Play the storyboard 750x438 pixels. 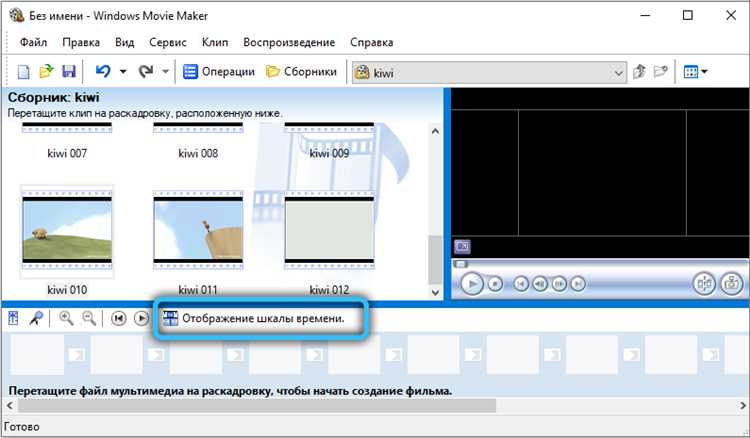(x=141, y=318)
